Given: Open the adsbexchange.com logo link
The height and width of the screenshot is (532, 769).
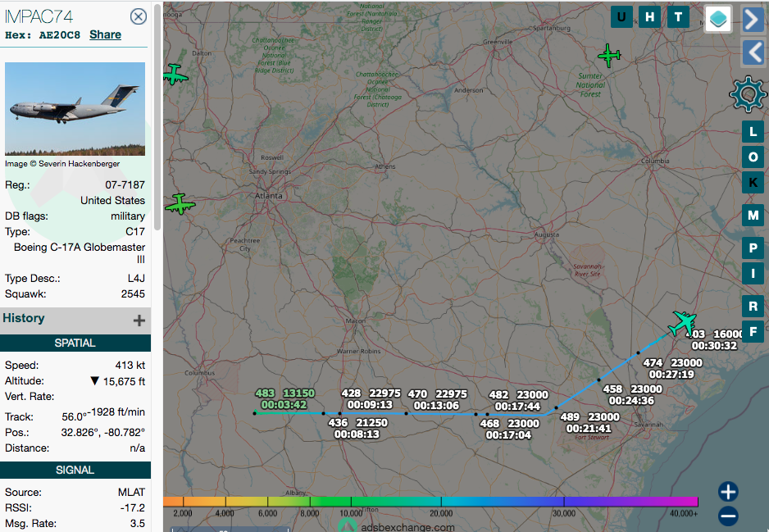Looking at the screenshot, I should click(x=398, y=527).
